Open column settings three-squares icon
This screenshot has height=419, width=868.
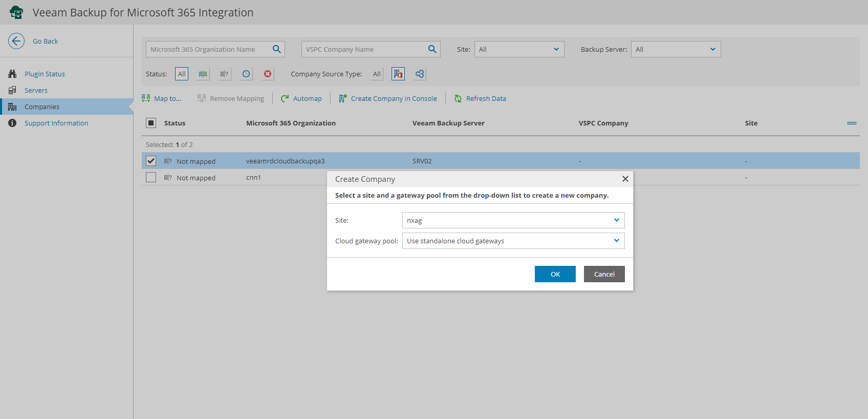point(852,123)
